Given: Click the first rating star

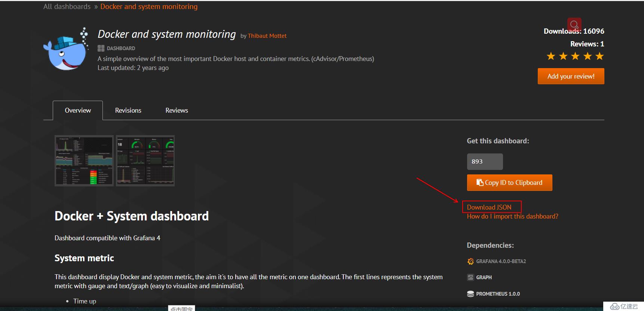Looking at the screenshot, I should (x=551, y=56).
